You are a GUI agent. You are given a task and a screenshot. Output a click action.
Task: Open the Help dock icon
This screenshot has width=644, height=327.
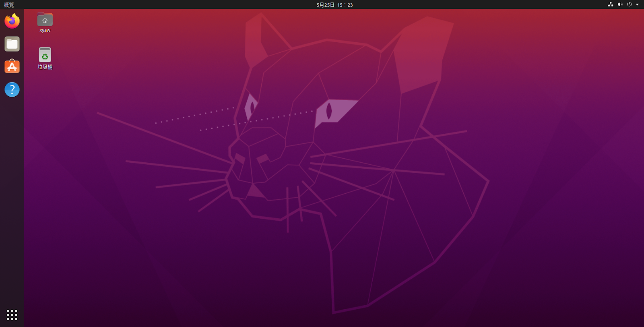pyautogui.click(x=12, y=89)
